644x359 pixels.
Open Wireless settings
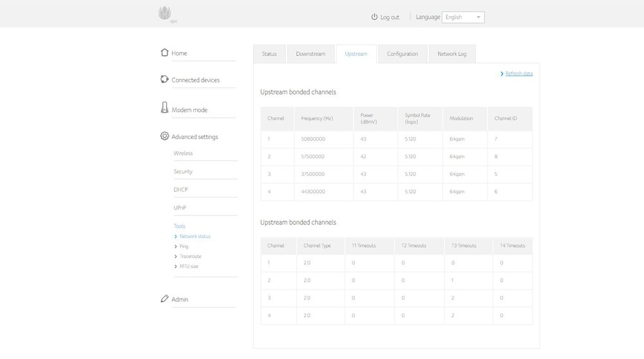coord(183,153)
